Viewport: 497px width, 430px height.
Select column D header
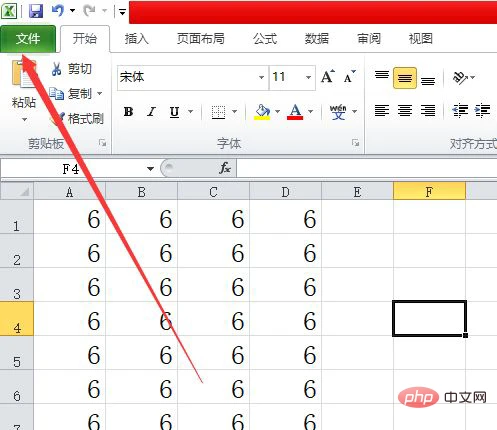coord(285,192)
